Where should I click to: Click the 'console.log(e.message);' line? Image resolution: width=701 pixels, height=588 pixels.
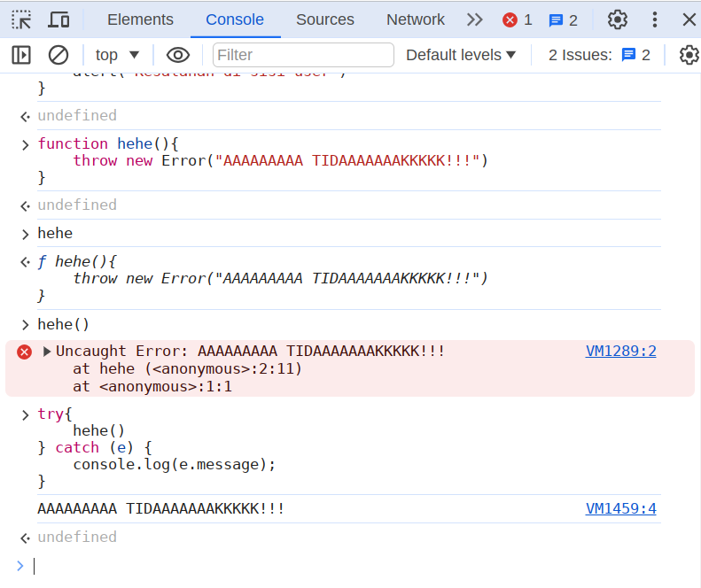[x=175, y=465]
